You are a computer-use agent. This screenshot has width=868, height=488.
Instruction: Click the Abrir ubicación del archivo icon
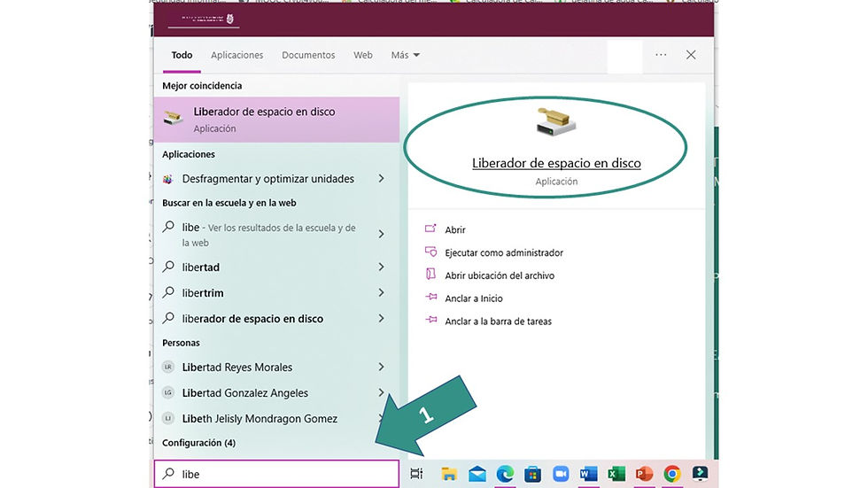tap(430, 275)
